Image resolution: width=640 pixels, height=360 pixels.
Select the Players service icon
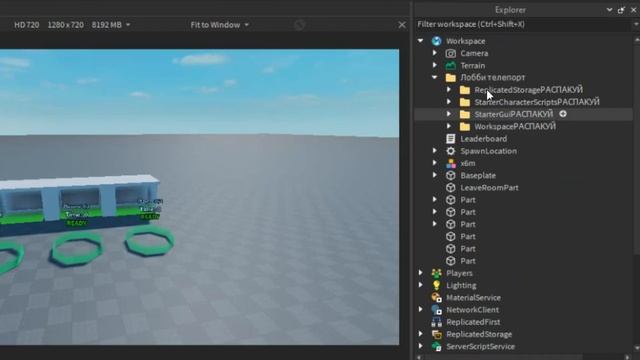click(436, 273)
